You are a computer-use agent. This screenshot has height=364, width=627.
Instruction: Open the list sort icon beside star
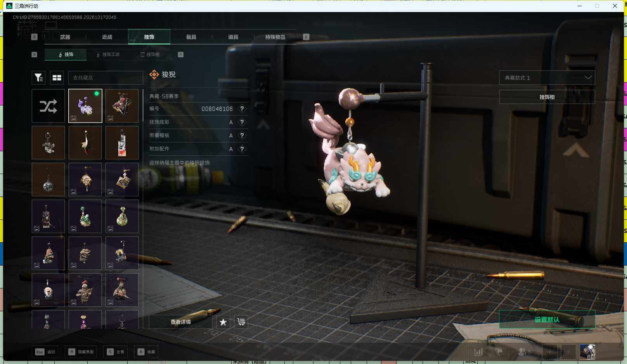click(241, 322)
